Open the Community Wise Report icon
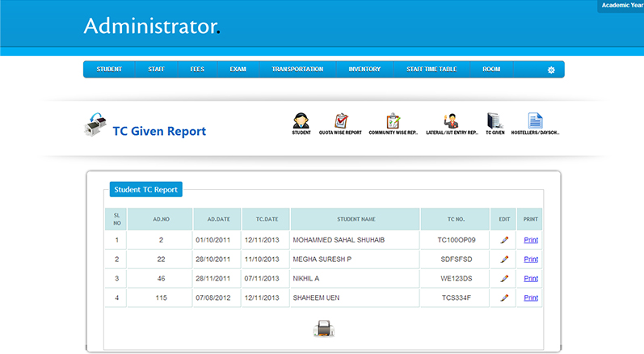Screen dimensions: 644x354 (x=393, y=122)
